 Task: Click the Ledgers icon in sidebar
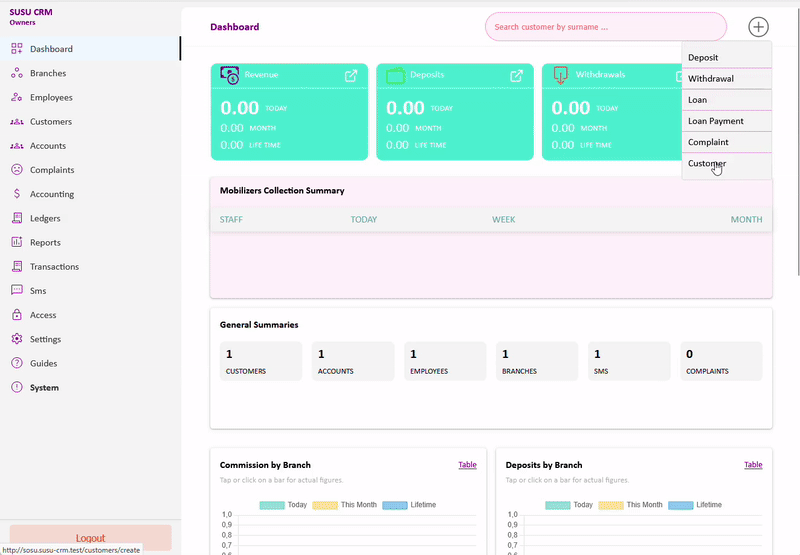point(16,218)
